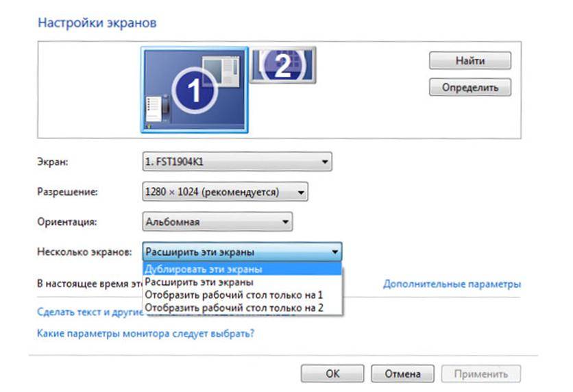The height and width of the screenshot is (392, 573).
Task: Open the Экран dropdown list
Action: click(x=236, y=162)
